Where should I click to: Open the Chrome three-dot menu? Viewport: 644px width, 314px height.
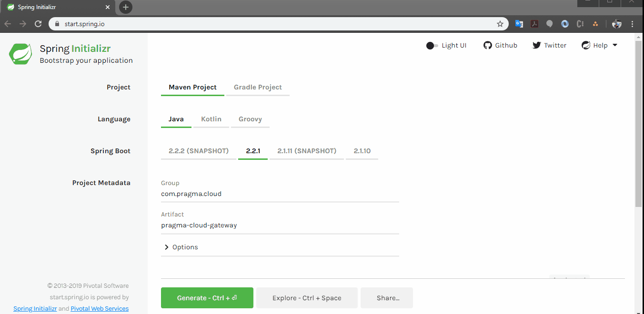[632, 23]
